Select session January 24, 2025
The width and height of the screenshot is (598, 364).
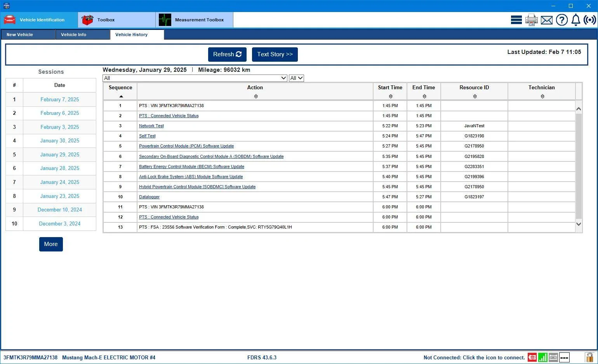click(59, 182)
